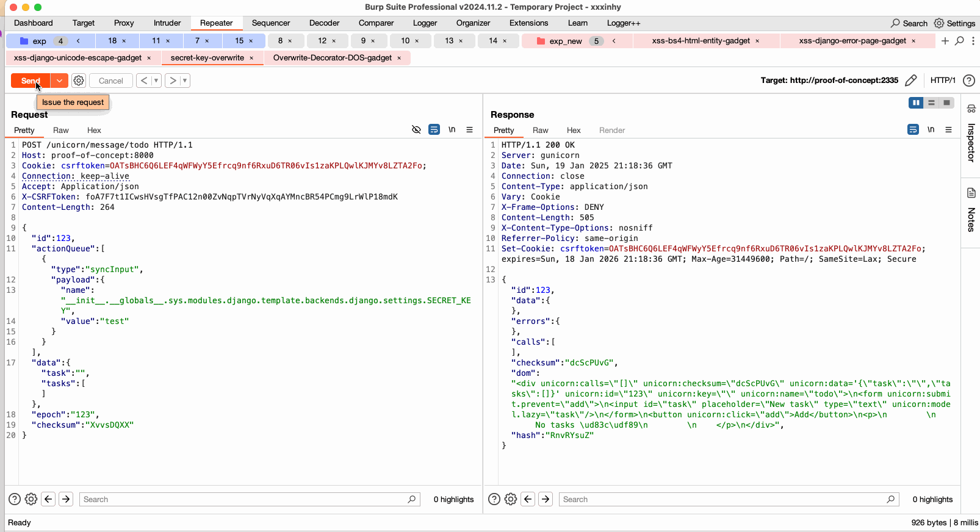Open Burp Settings
This screenshot has height=532, width=980.
click(954, 23)
